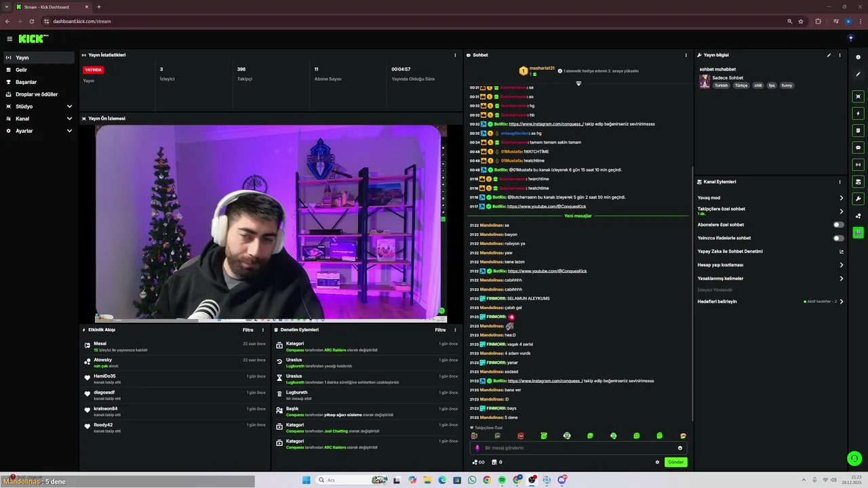Click the wrench icon in the right sidebar
868x488 pixels.
click(858, 199)
